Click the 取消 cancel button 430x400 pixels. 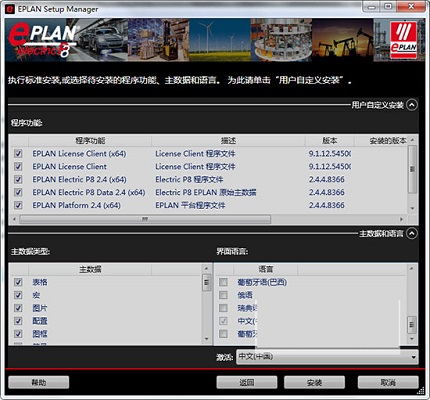(x=388, y=382)
